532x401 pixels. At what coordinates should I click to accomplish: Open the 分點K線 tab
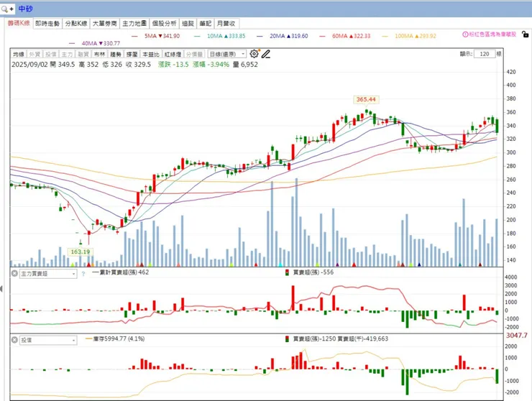76,24
